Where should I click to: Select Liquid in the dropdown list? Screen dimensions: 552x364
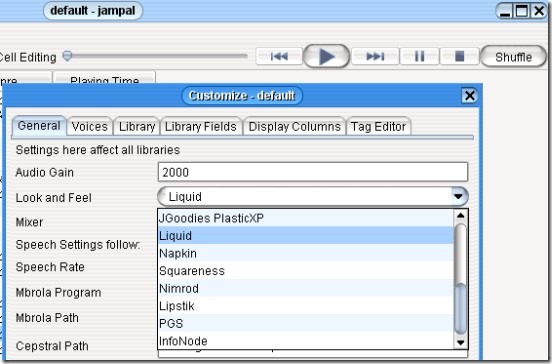[306, 236]
